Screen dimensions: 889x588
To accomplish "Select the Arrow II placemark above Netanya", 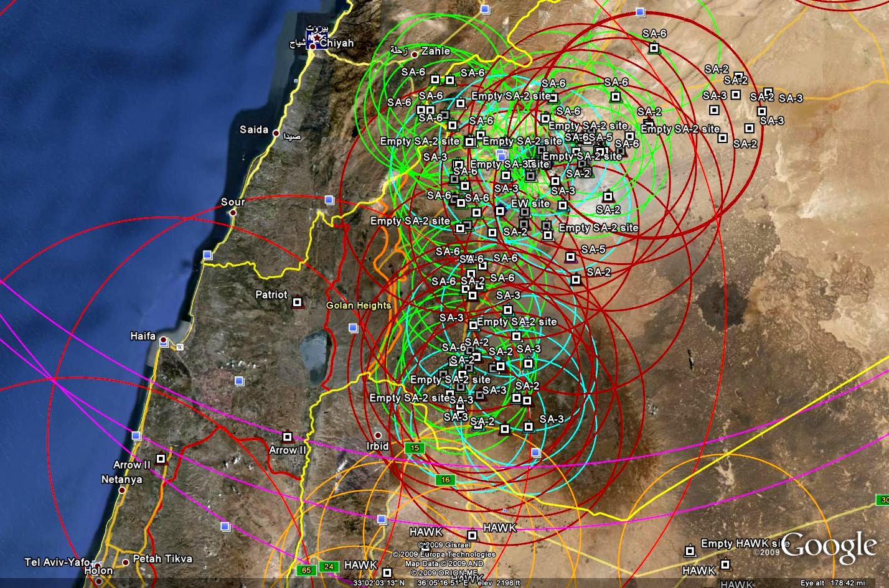I will [x=161, y=459].
